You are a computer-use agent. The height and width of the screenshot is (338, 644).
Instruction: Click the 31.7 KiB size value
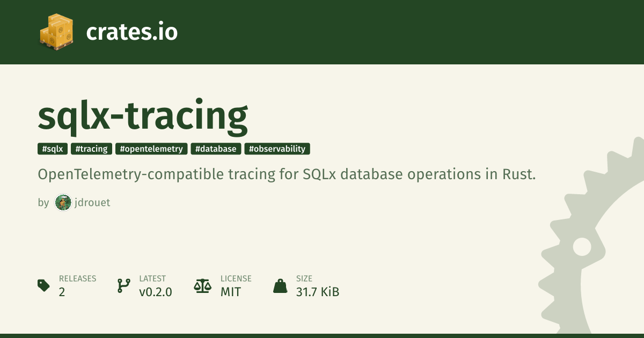318,292
